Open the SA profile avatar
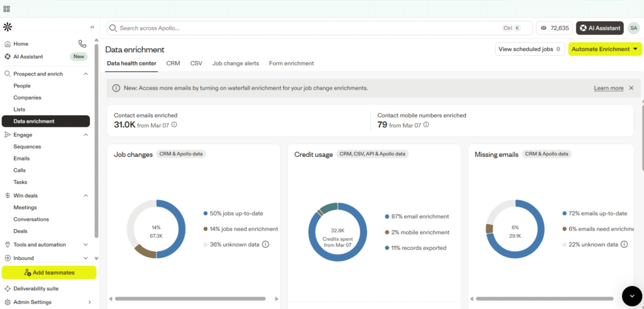 tap(634, 28)
